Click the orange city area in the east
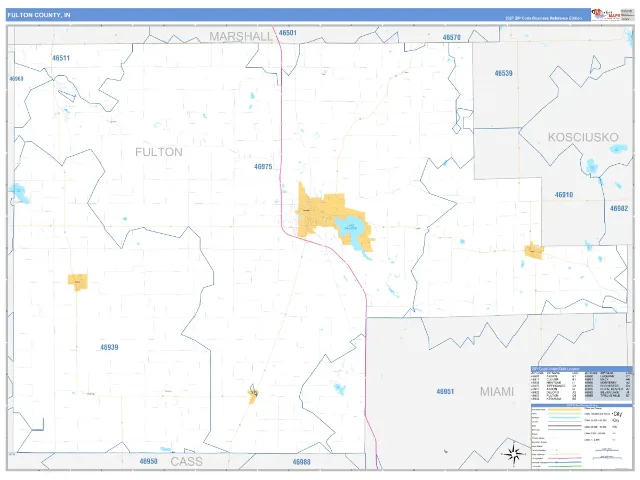The width and height of the screenshot is (640, 480). (534, 251)
